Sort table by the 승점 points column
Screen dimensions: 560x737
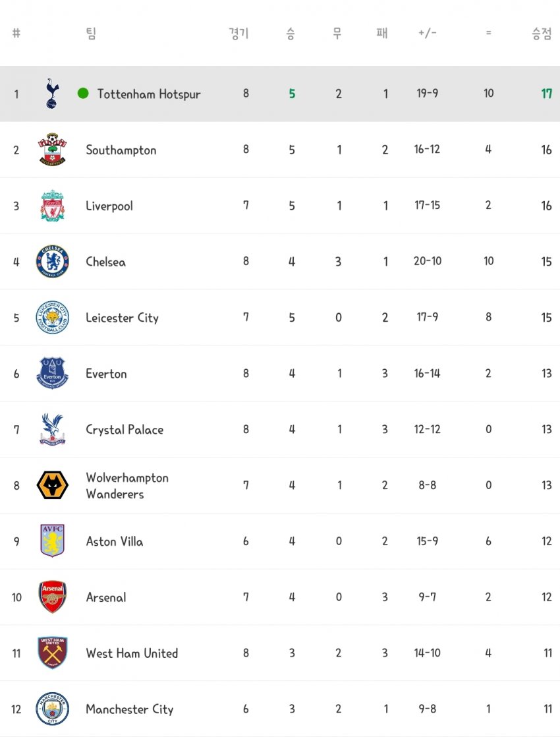pyautogui.click(x=542, y=34)
